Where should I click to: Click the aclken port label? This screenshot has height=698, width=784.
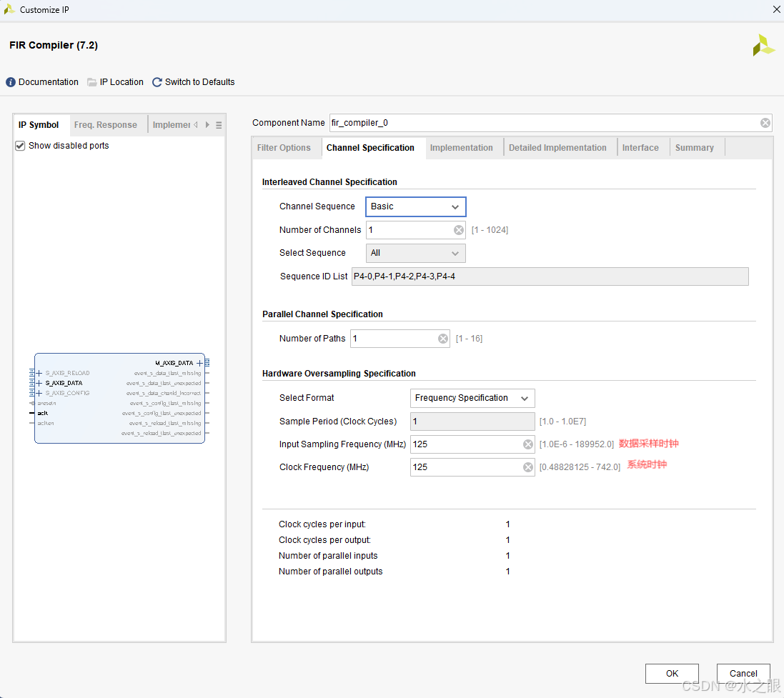click(46, 424)
